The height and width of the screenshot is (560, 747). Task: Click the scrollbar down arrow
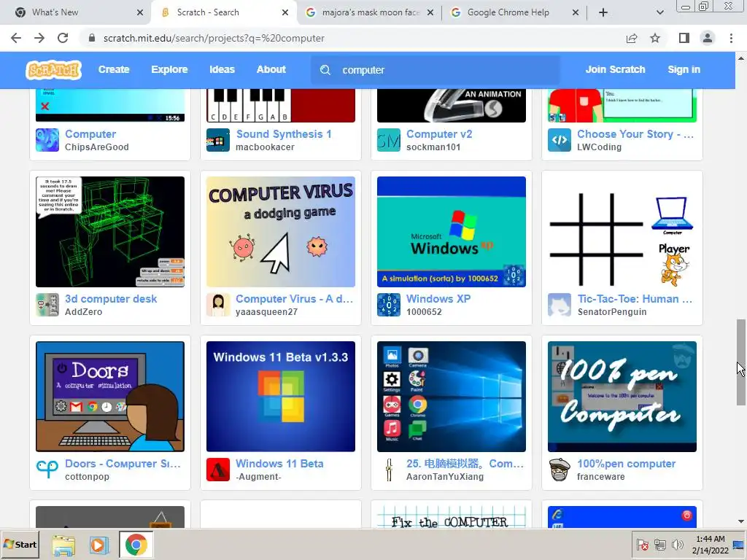[x=741, y=521]
